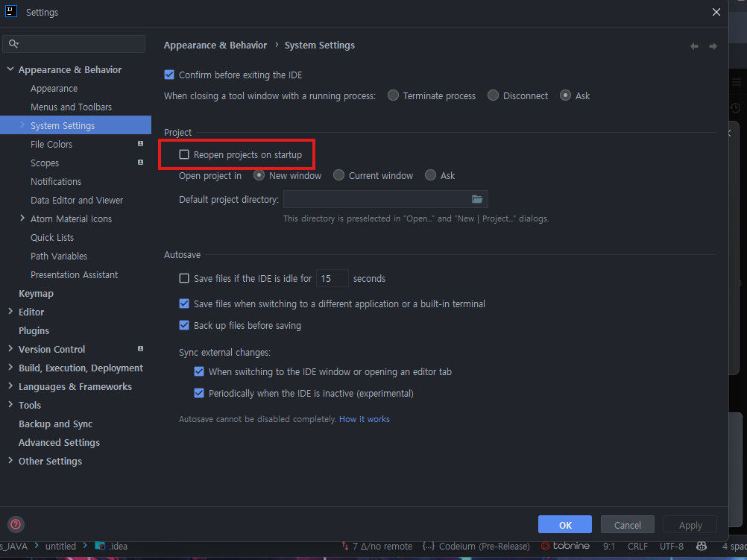
Task: Open the Plugins settings page
Action: click(x=34, y=331)
